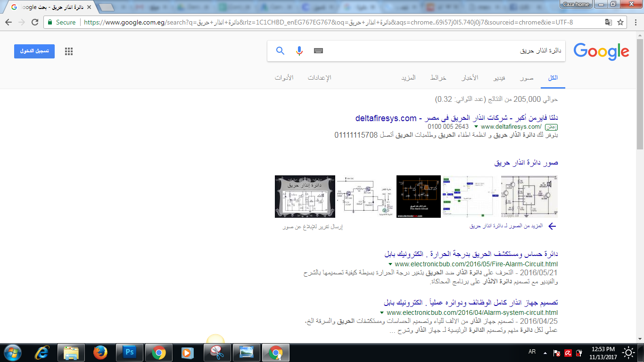644x362 pixels.
Task: Bookmark this page with the star icon
Action: pos(620,22)
